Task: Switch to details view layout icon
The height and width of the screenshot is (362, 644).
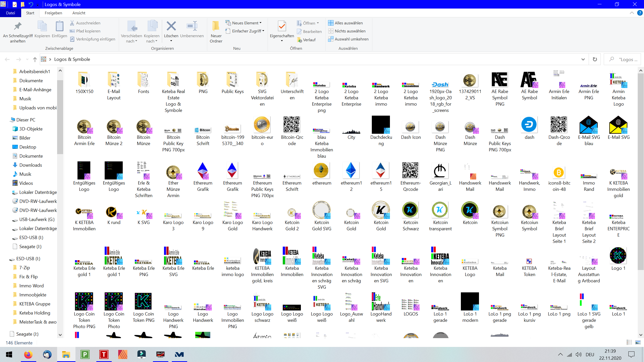Action: 629,342
